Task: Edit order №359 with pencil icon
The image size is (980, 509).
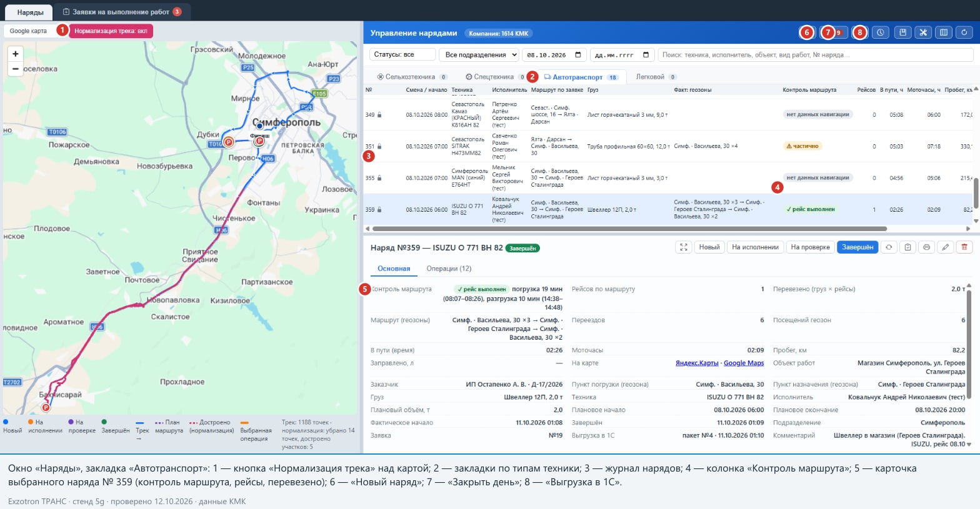Action: (946, 247)
